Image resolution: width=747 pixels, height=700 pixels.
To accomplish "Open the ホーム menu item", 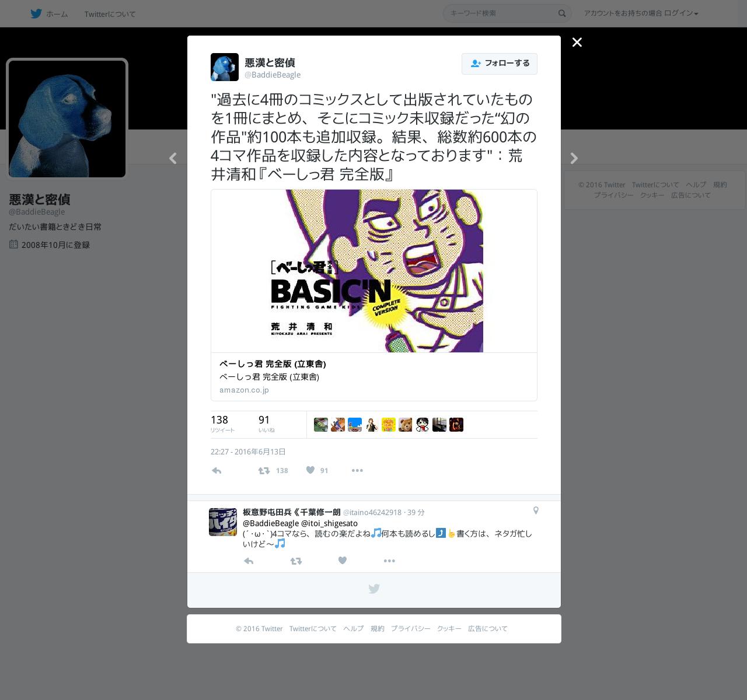I will [x=57, y=14].
